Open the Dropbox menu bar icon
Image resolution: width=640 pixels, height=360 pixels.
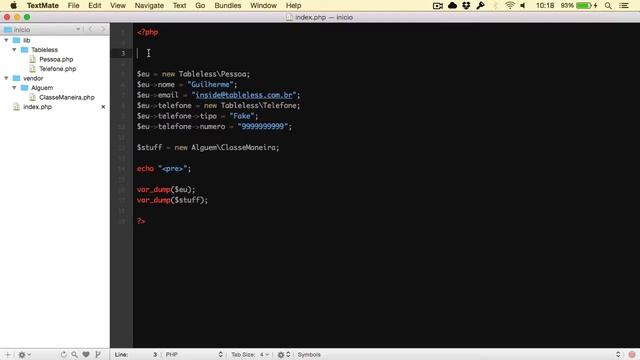click(x=467, y=6)
